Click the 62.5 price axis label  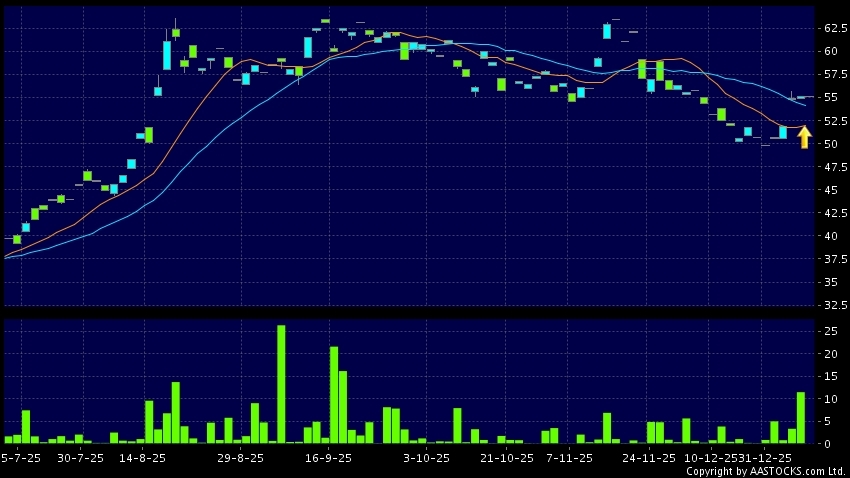(832, 28)
